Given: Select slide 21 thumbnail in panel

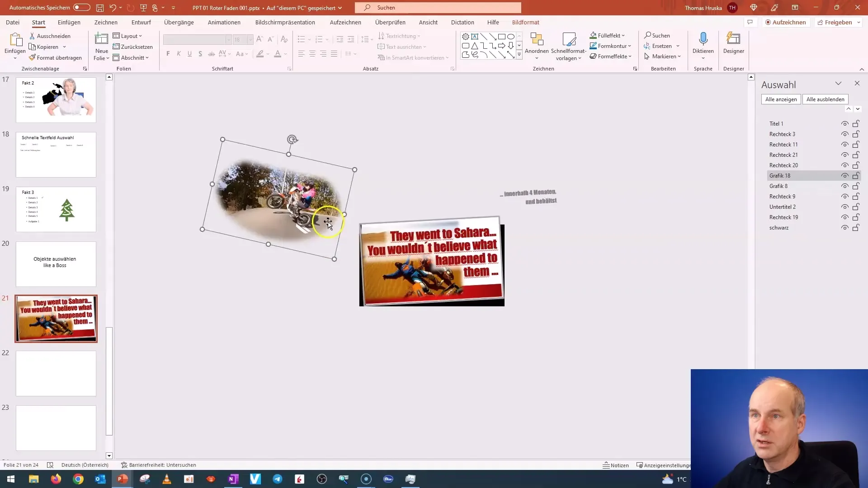Looking at the screenshot, I should point(56,318).
